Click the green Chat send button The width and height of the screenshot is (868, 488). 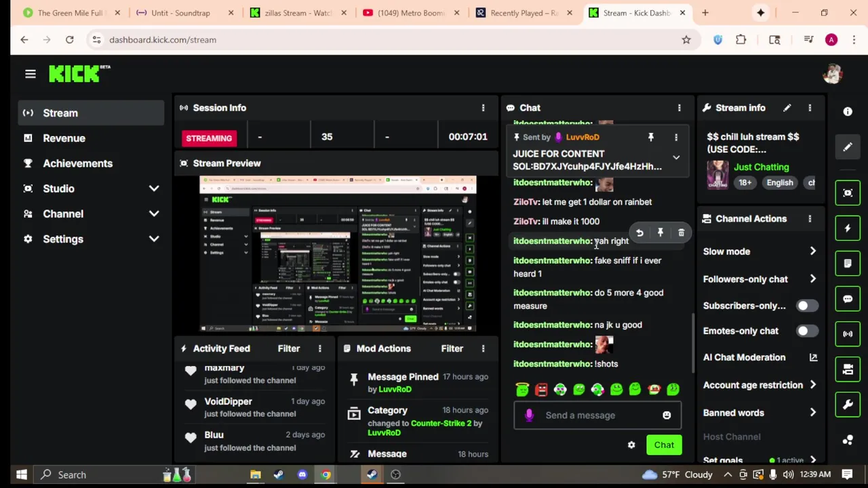(664, 445)
